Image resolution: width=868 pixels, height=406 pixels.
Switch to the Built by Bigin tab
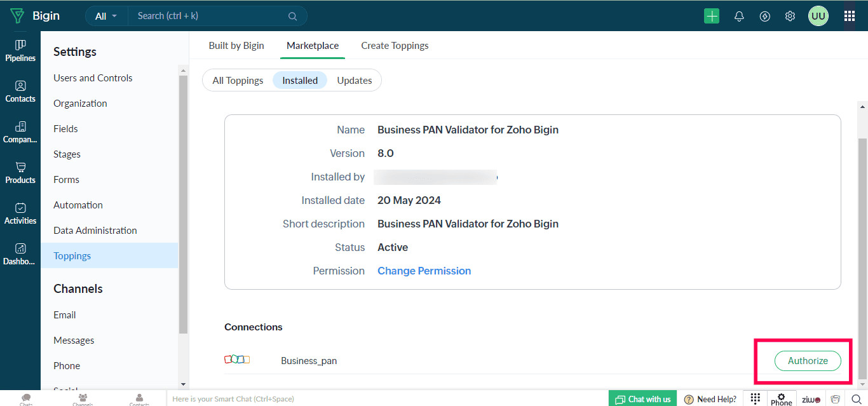click(x=236, y=45)
